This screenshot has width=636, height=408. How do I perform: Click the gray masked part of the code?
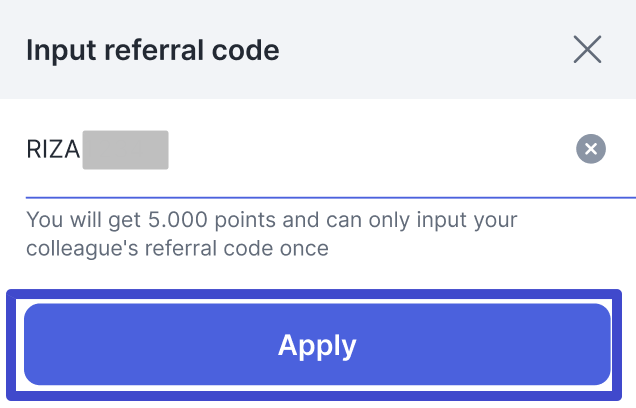point(125,151)
